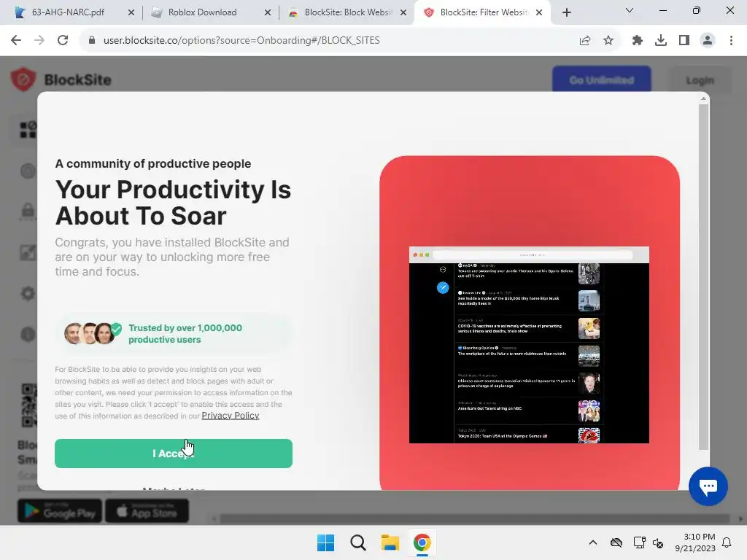Open File Explorer from taskbar
This screenshot has height=560, width=747.
pyautogui.click(x=390, y=542)
